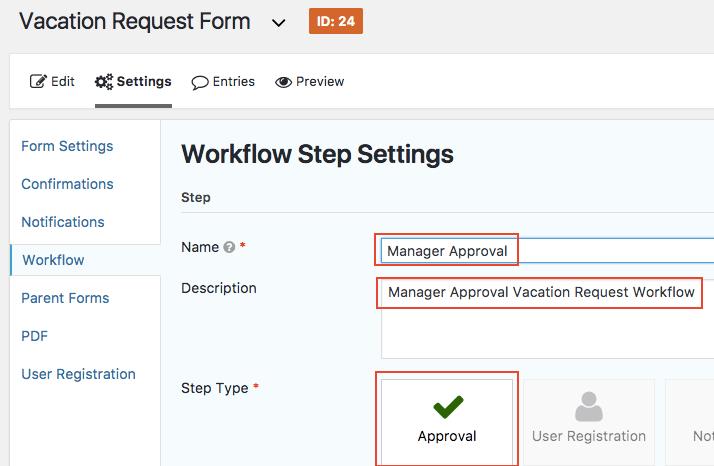Click the orange ID: 24 badge
Image resolution: width=714 pixels, height=466 pixels.
(335, 21)
